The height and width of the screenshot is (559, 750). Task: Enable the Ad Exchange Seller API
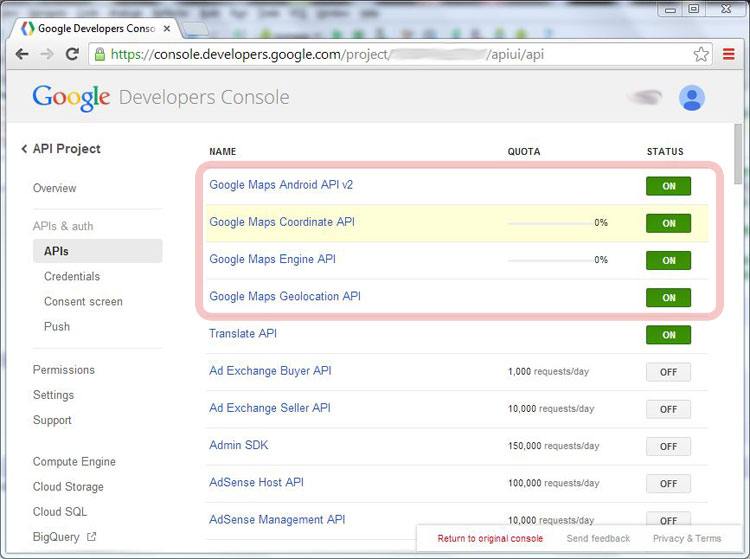coord(668,409)
